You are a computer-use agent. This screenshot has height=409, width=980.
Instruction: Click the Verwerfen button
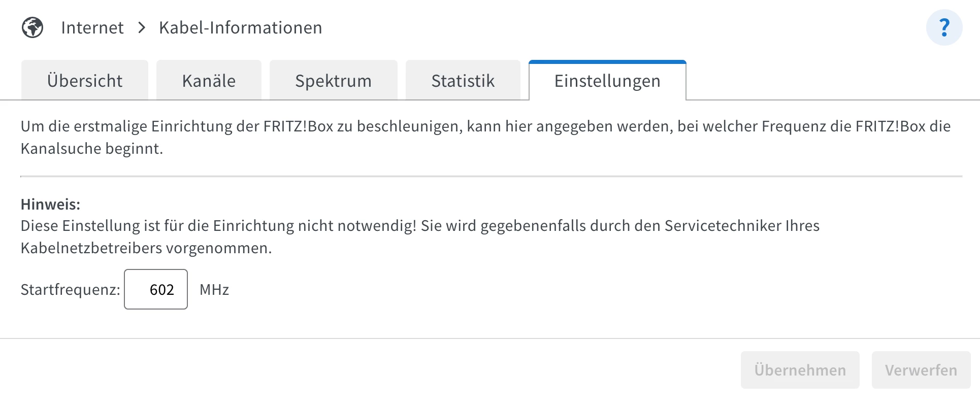[x=921, y=370]
